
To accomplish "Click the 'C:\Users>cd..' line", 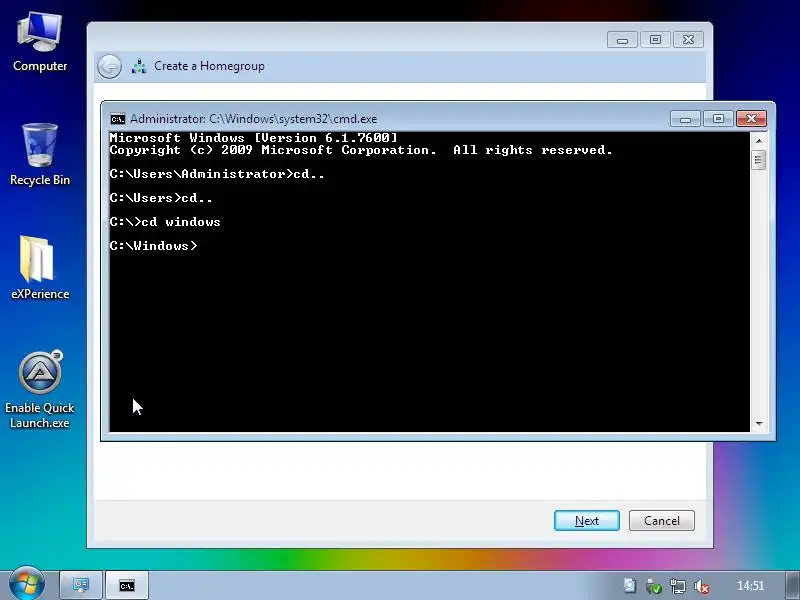I will [x=161, y=198].
